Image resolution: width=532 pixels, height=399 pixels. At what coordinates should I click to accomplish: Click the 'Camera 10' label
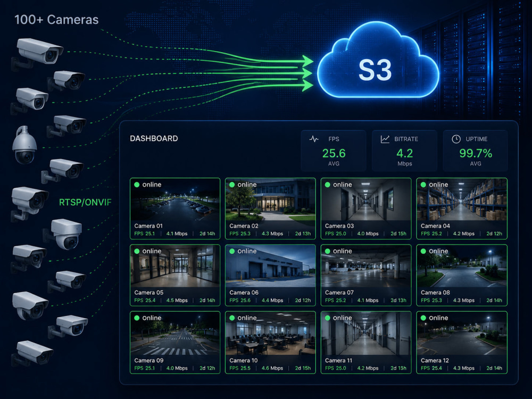[243, 360]
